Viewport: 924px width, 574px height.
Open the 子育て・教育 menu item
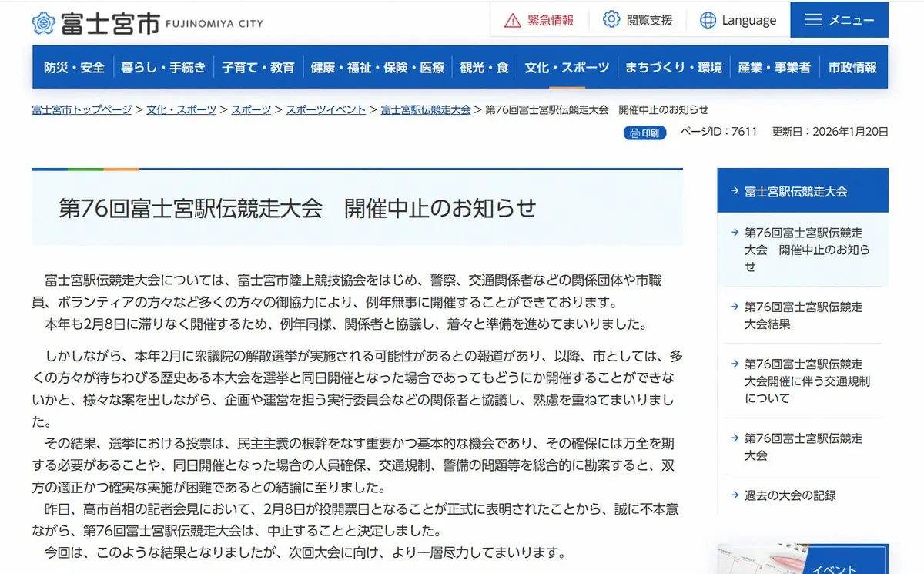pyautogui.click(x=258, y=68)
